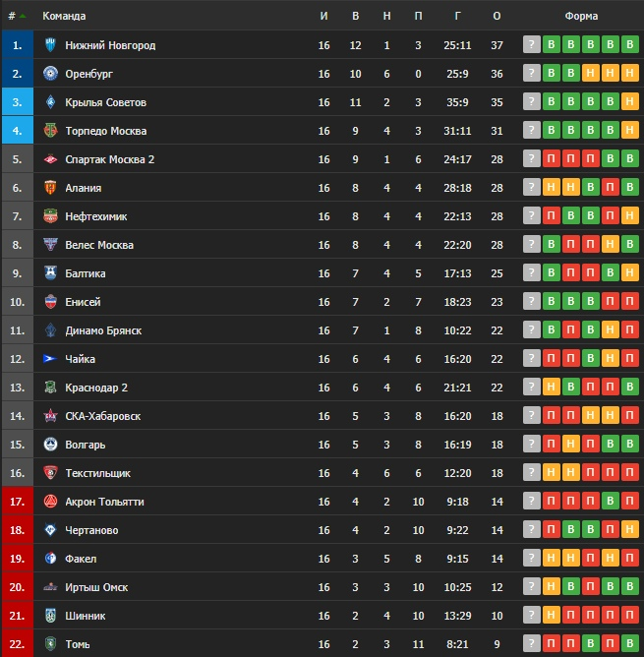The width and height of the screenshot is (644, 657).
Task: Click the Факел club crest
Action: [51, 559]
